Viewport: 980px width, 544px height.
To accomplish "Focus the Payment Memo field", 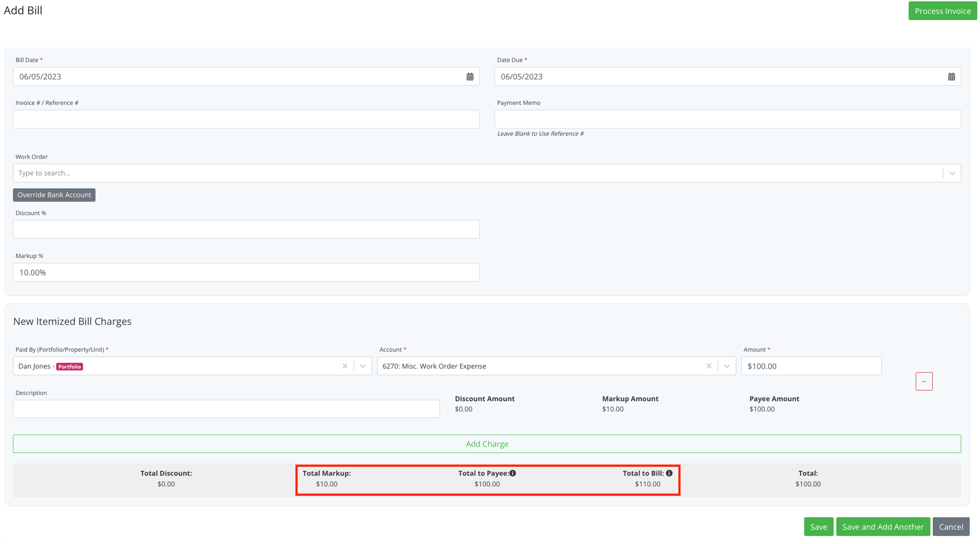I will pyautogui.click(x=728, y=119).
